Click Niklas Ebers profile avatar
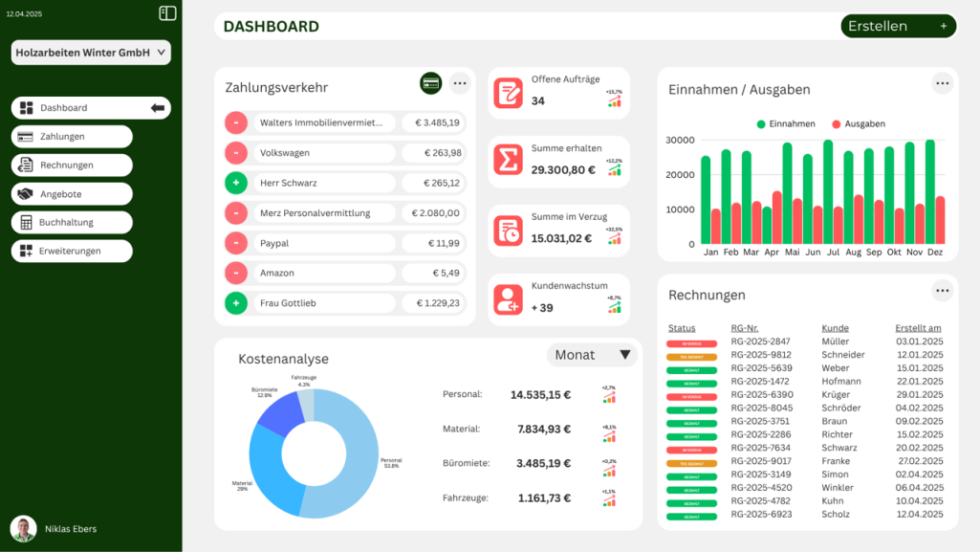This screenshot has width=980, height=552. (x=23, y=529)
